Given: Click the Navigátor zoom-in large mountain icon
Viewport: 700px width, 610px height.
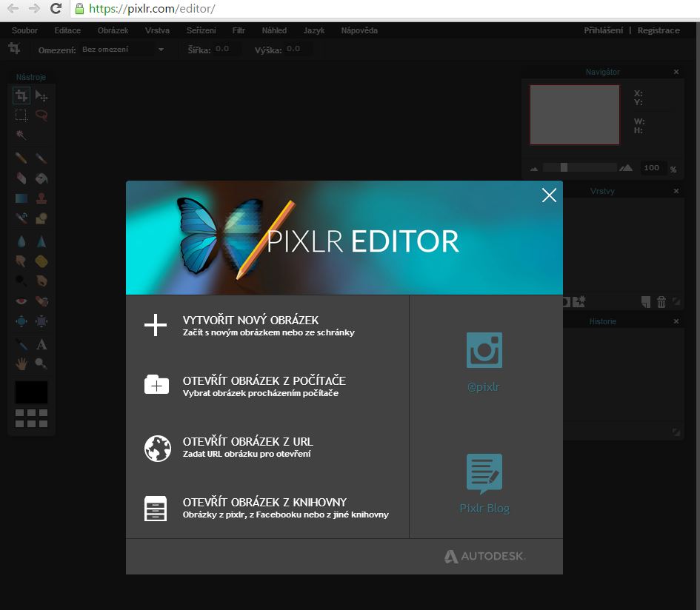Looking at the screenshot, I should point(625,167).
